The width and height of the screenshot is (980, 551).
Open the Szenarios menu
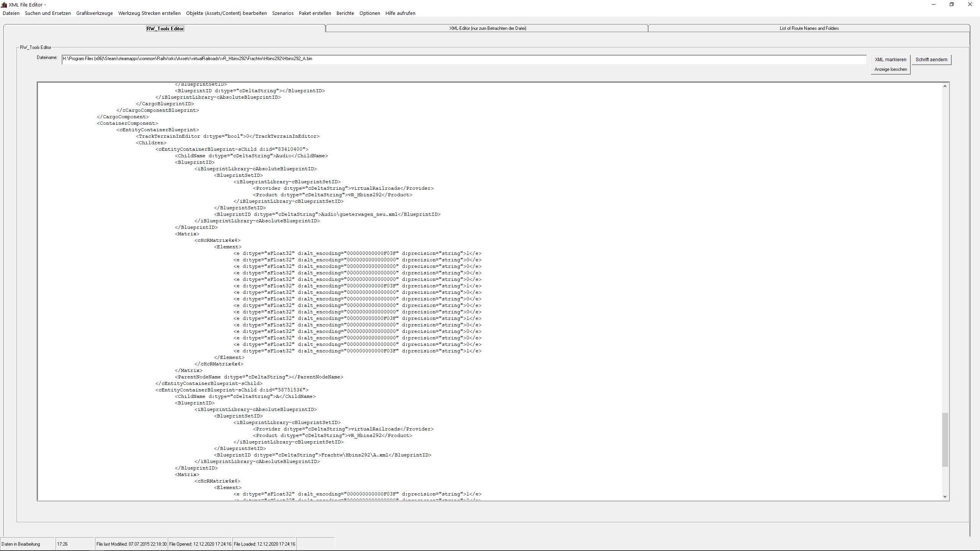283,13
